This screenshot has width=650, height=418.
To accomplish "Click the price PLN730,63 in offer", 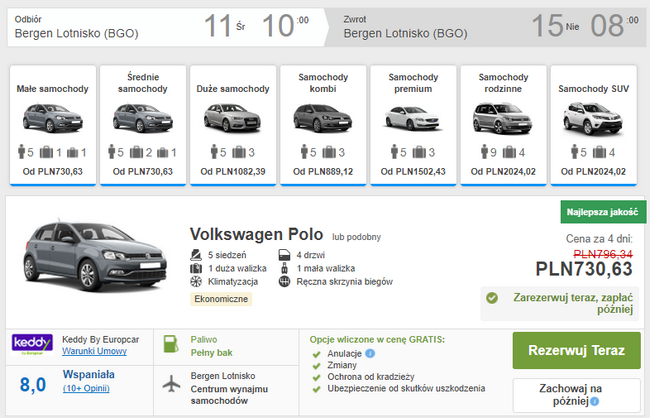I will pos(584,269).
